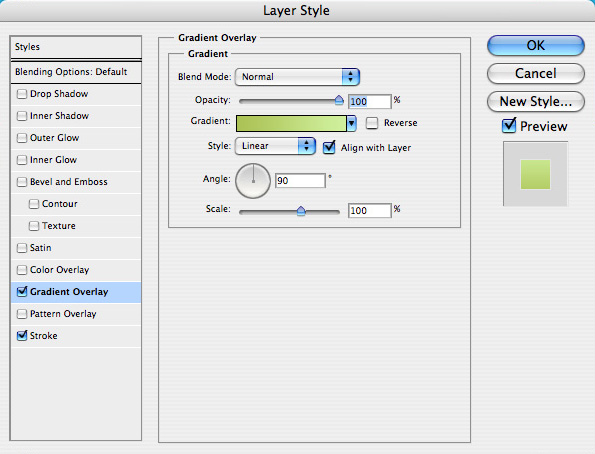The height and width of the screenshot is (454, 595).
Task: Open the Blend Mode dropdown
Action: (x=297, y=77)
